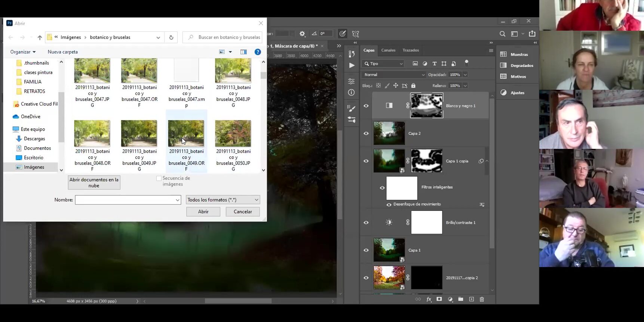Filter layers by type layers icon
Screen dimensions: 644x322
click(x=435, y=64)
